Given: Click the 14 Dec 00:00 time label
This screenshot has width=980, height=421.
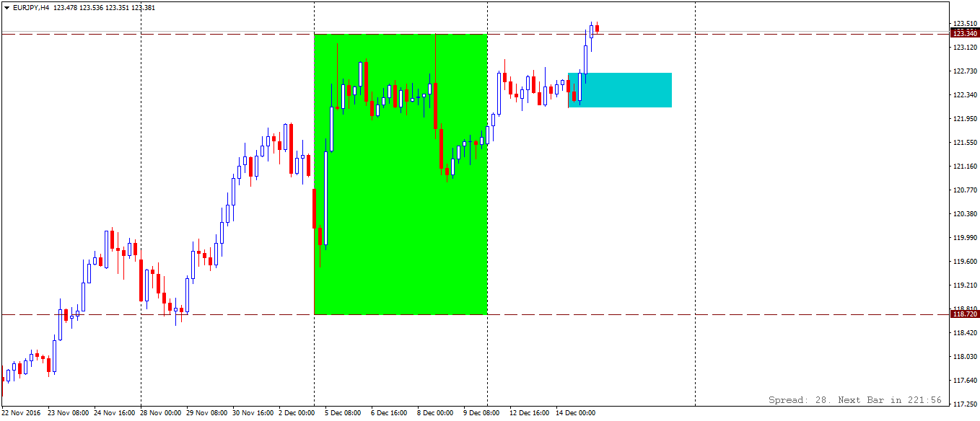Looking at the screenshot, I should click(x=575, y=413).
